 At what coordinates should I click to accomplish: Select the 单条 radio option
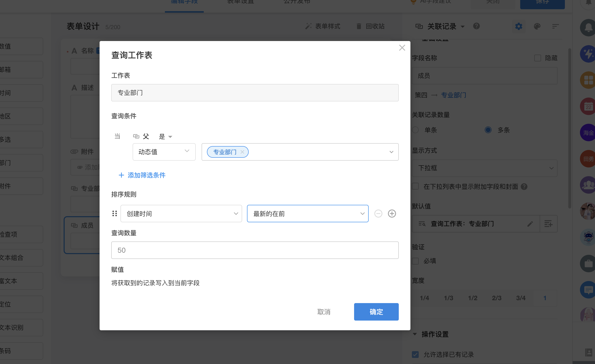click(x=415, y=130)
